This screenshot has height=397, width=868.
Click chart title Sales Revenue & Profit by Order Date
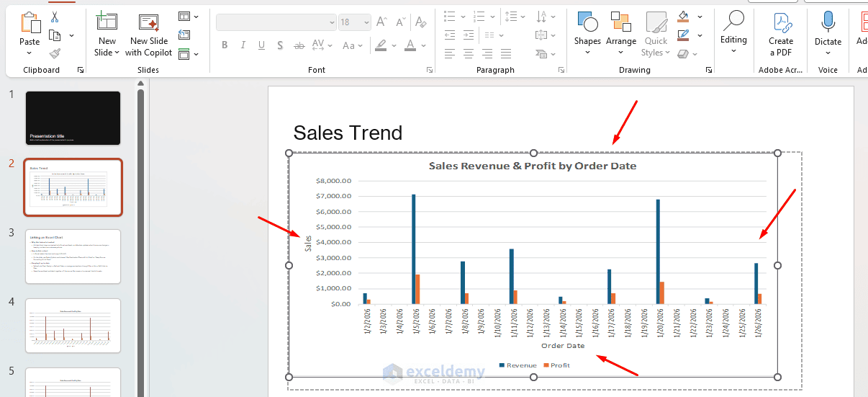point(533,166)
